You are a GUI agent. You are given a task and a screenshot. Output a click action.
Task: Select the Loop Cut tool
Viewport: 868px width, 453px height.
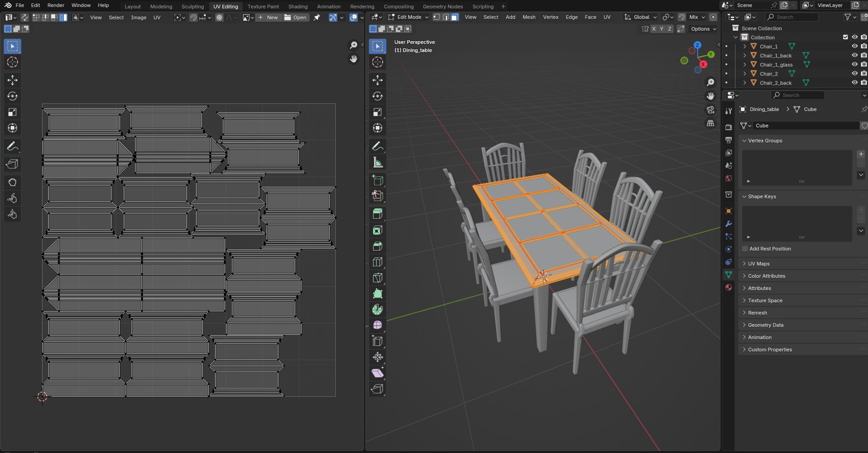377,262
